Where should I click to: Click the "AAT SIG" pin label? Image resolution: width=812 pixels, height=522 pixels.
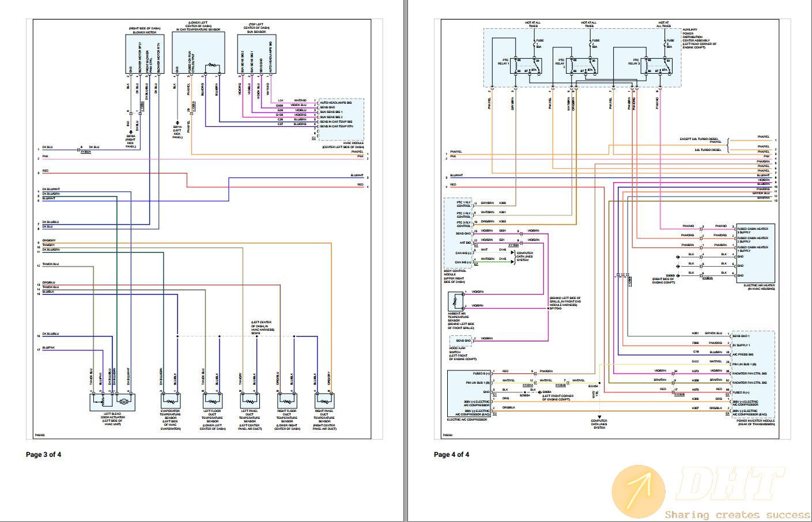[x=466, y=243]
